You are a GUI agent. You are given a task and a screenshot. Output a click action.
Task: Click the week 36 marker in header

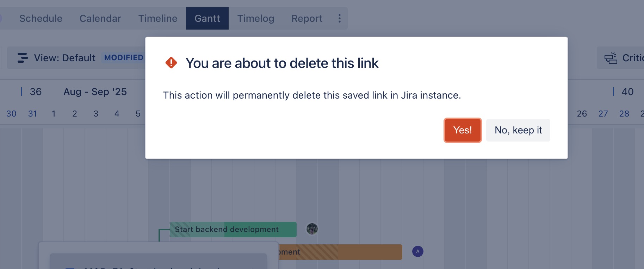pyautogui.click(x=35, y=92)
